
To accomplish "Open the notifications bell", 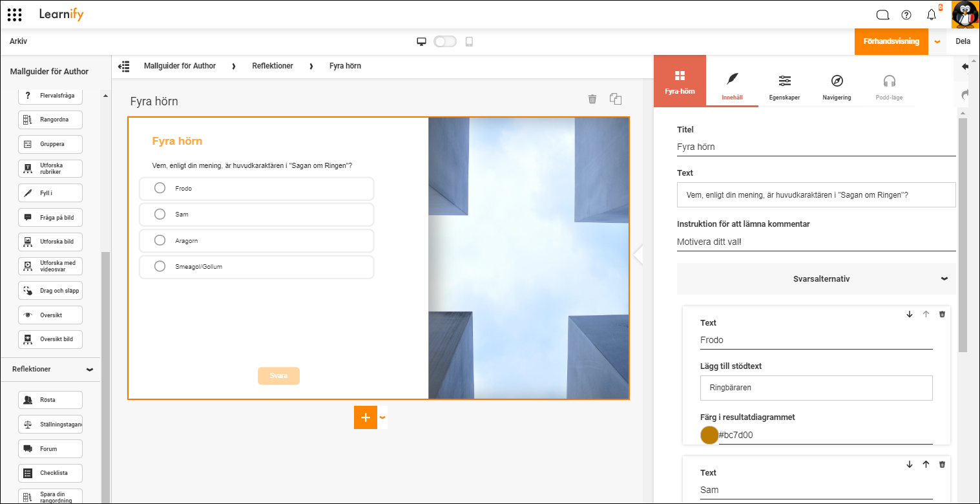I will point(931,15).
